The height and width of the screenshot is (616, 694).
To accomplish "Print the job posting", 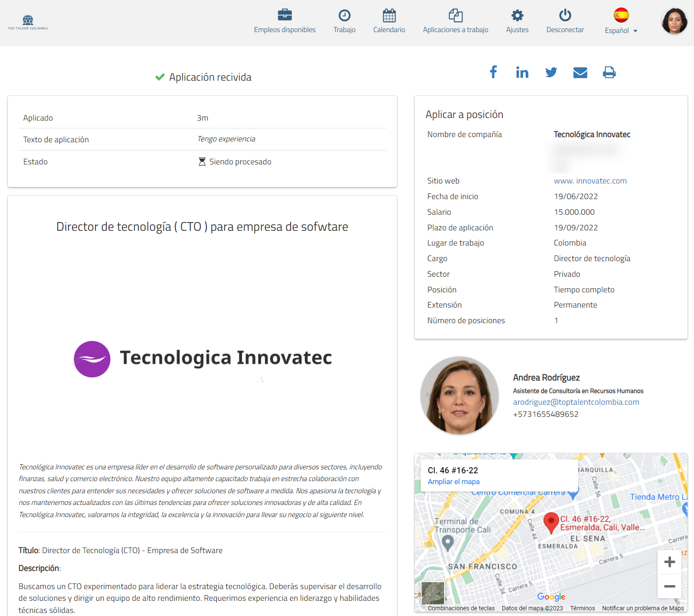I will pos(609,72).
